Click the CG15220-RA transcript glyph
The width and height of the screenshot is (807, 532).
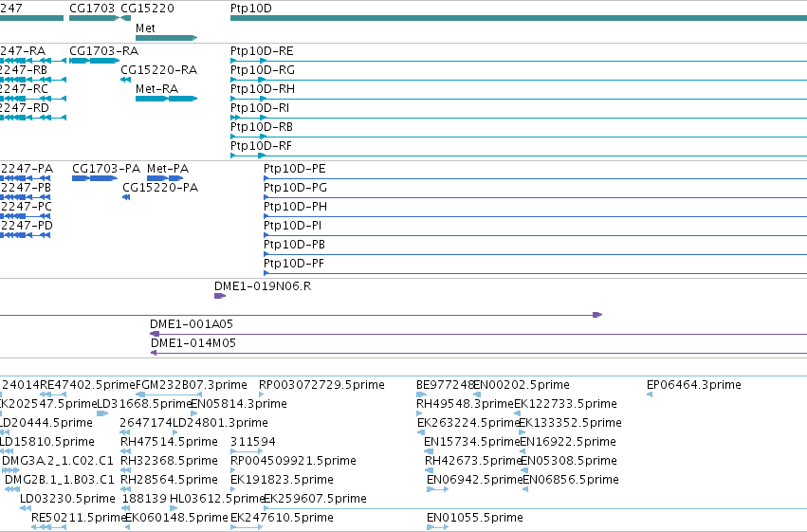125,80
